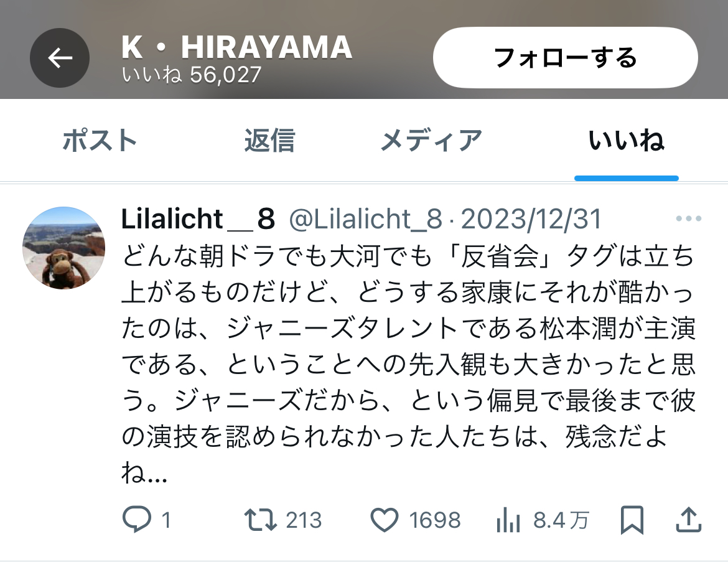
Task: Switch to the ポスト tab
Action: click(100, 140)
